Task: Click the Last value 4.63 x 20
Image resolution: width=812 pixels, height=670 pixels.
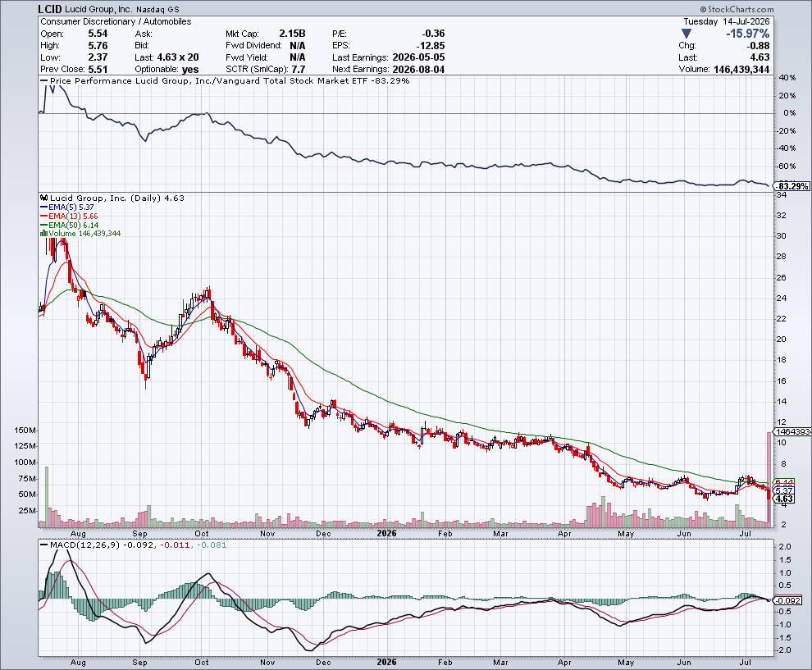Action: point(178,57)
